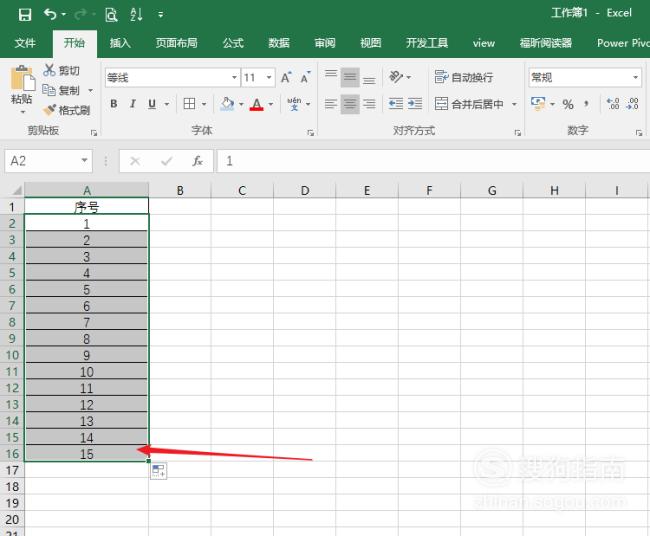Click the formula bar input showing 1
This screenshot has height=536, width=650.
pyautogui.click(x=433, y=161)
